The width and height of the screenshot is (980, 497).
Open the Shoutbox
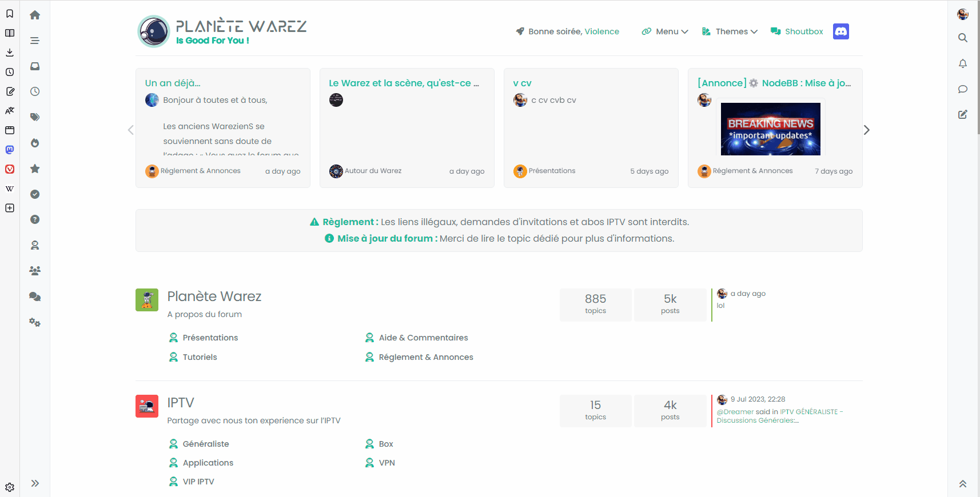click(797, 31)
